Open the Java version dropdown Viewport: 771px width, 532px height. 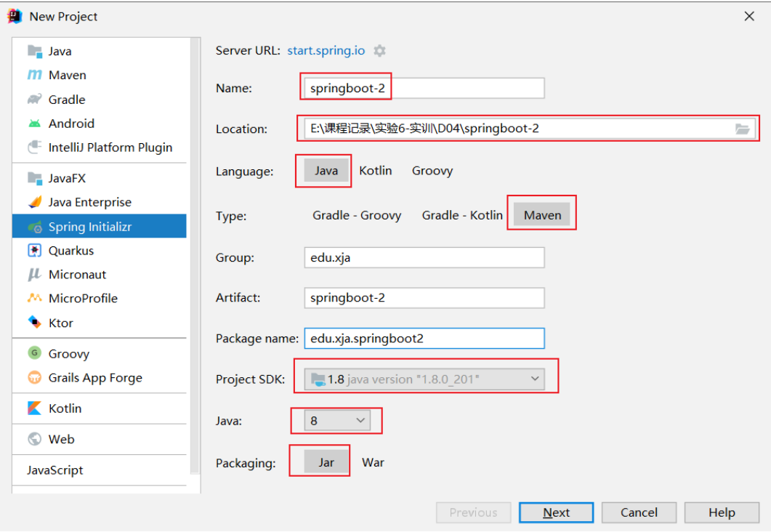coord(337,421)
